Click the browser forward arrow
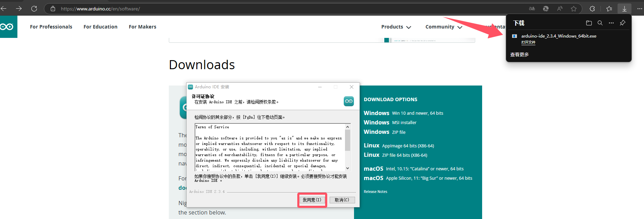The width and height of the screenshot is (644, 219). point(19,9)
